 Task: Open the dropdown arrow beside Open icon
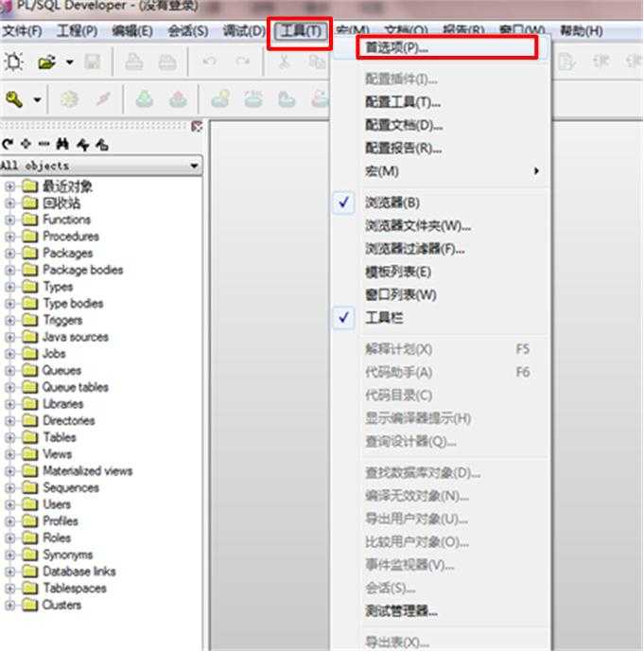coord(69,62)
